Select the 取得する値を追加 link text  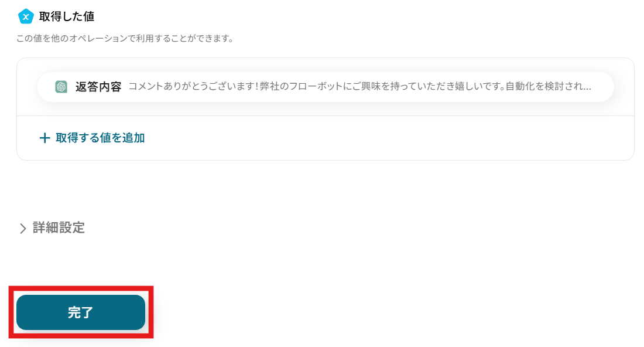(100, 138)
